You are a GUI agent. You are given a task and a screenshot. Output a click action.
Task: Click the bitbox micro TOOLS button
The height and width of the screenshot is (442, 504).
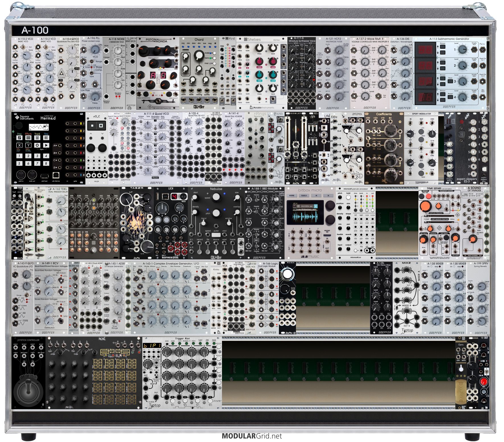point(304,196)
